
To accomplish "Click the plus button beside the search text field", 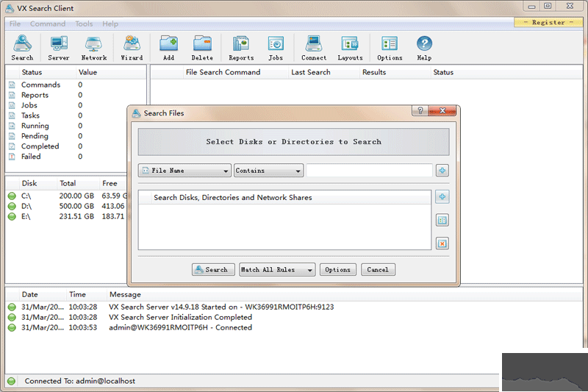I will coord(442,171).
